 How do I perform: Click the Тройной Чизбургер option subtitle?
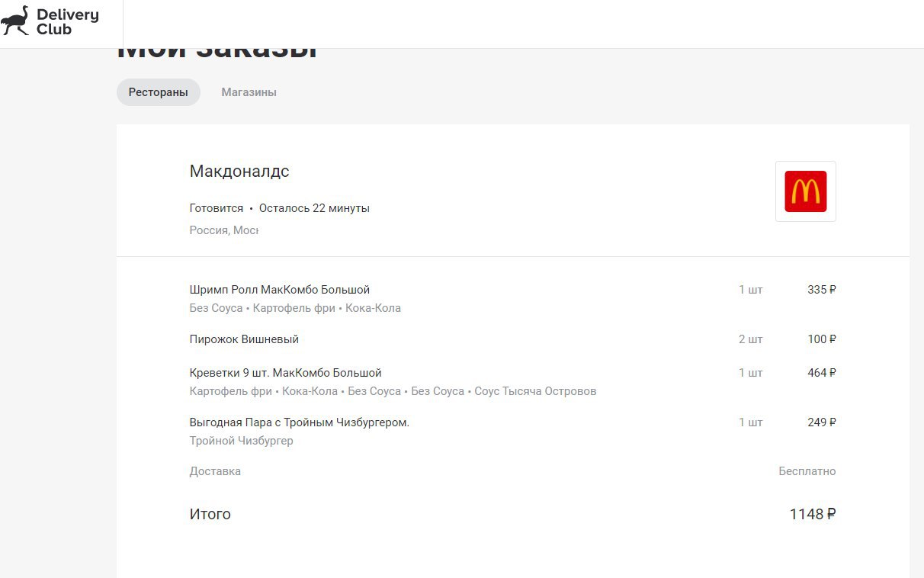pyautogui.click(x=242, y=441)
